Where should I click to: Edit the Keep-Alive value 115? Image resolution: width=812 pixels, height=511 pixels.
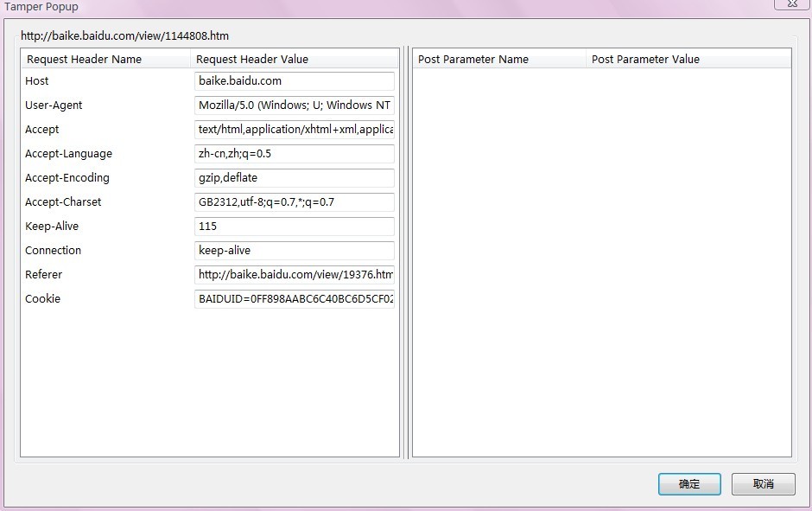(x=295, y=227)
